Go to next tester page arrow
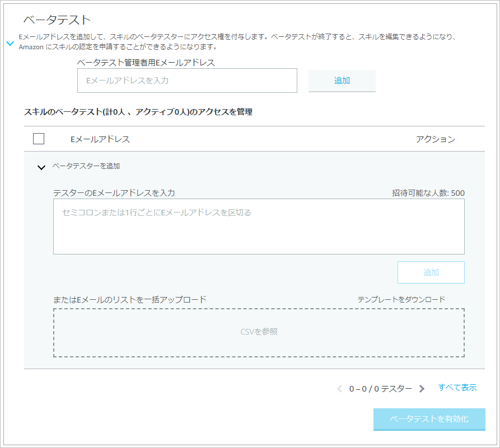500x448 pixels. click(422, 388)
